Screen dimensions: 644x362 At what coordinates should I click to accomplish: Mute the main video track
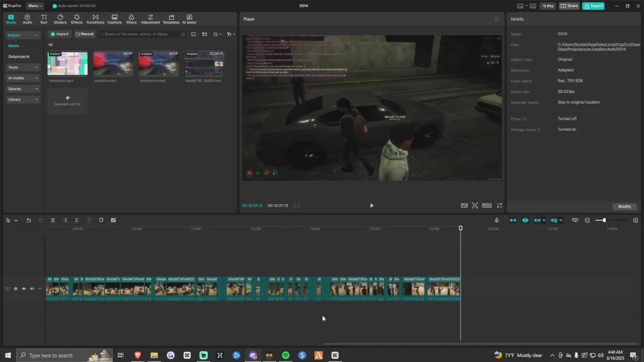click(x=32, y=289)
